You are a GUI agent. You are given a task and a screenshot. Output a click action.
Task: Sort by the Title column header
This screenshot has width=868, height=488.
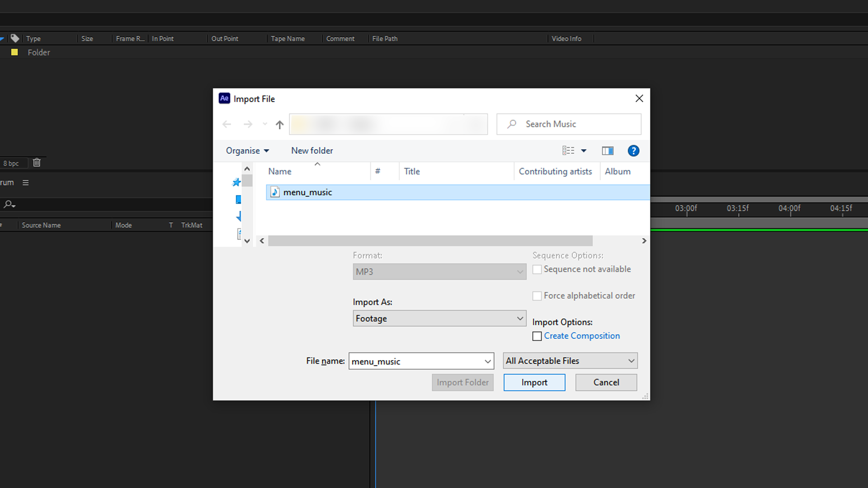pyautogui.click(x=412, y=172)
